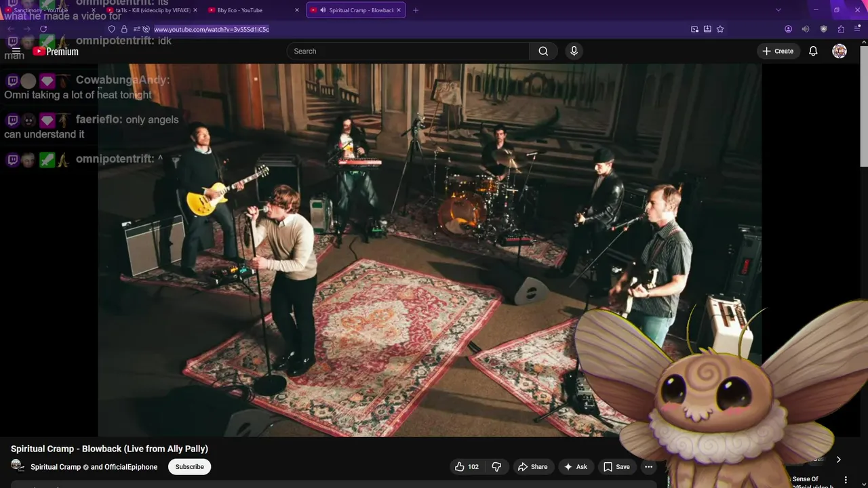Click the video title 'Spiritual Cramp - Blowback (Live from Ally Pally)'

pos(109,449)
